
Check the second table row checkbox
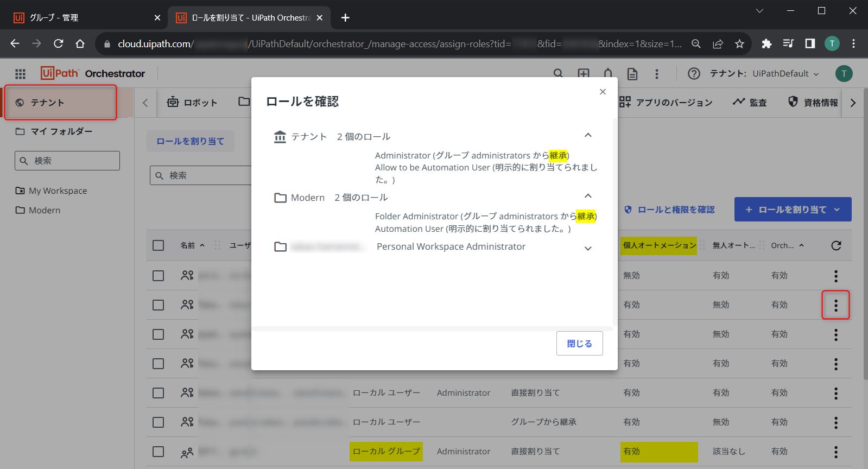coord(159,305)
